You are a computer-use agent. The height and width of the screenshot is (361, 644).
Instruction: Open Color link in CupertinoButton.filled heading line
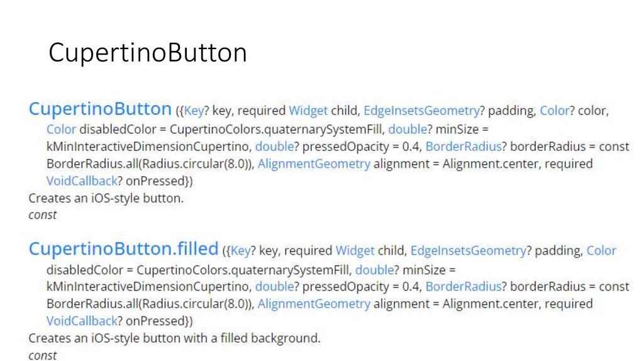601,251
